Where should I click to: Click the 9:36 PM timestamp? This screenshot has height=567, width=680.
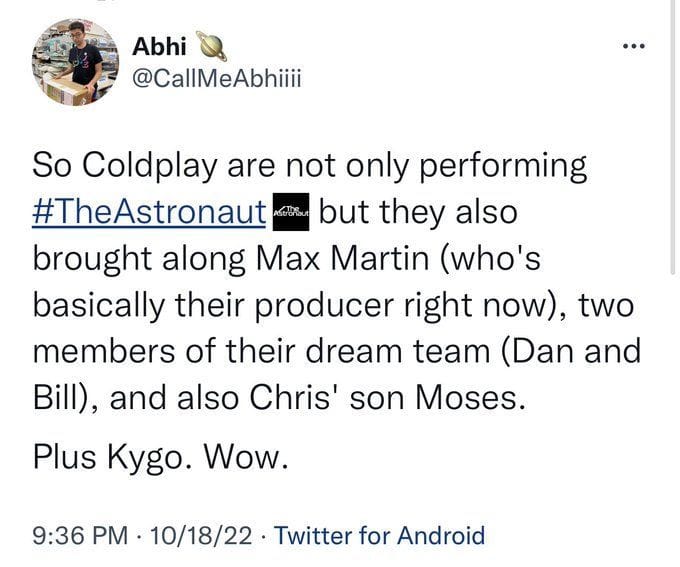(77, 535)
